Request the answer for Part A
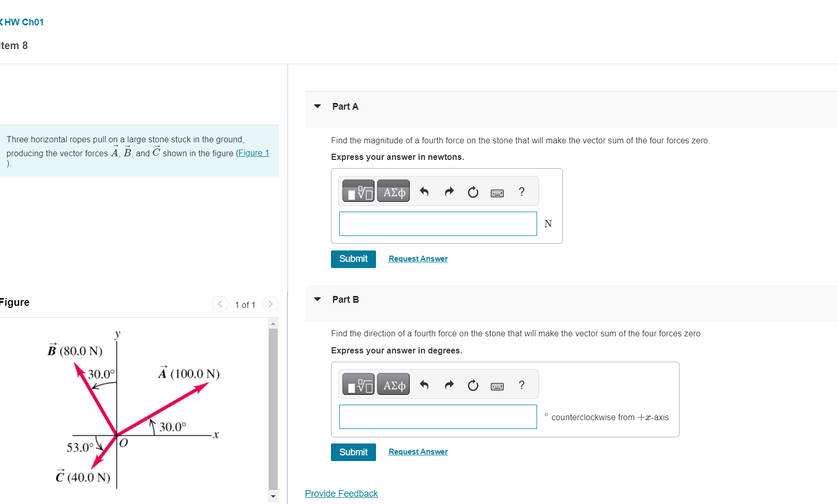Viewport: 838px width, 504px height. 418,259
